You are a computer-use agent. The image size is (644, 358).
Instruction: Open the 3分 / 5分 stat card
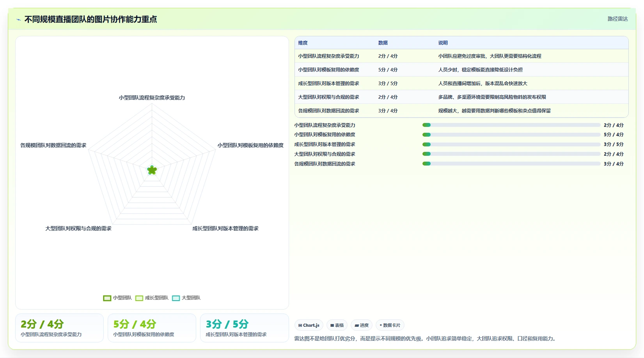point(244,328)
